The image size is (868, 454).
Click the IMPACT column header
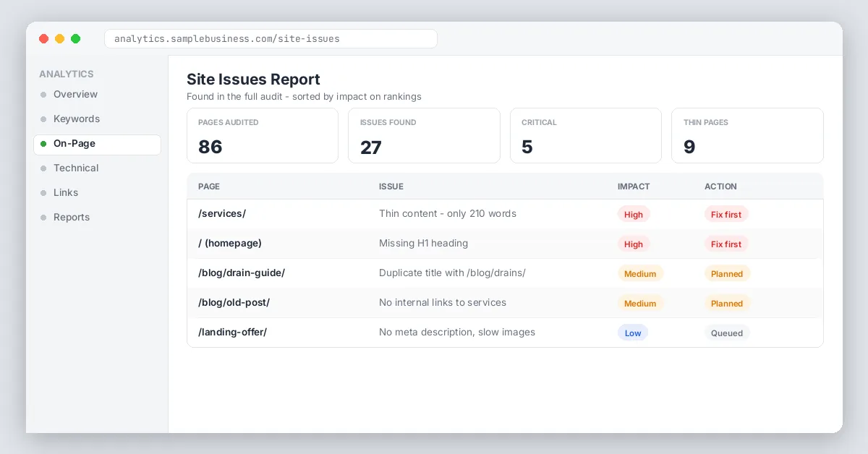tap(634, 187)
